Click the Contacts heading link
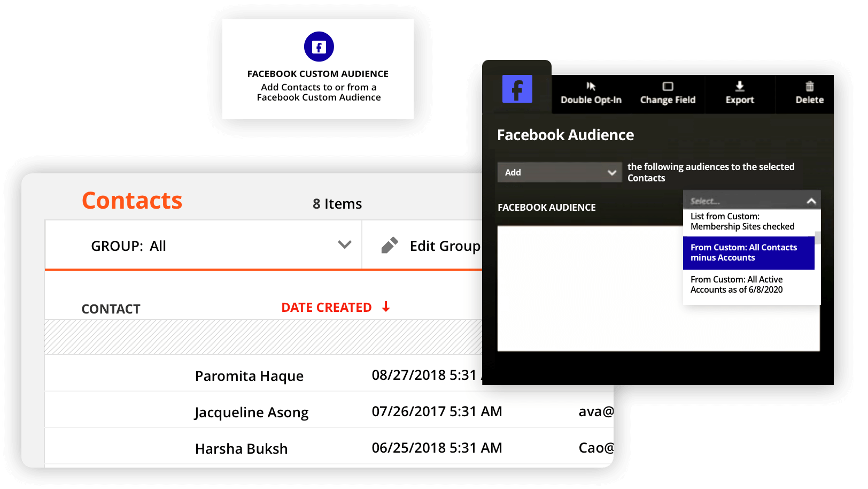The image size is (868, 489). [131, 201]
